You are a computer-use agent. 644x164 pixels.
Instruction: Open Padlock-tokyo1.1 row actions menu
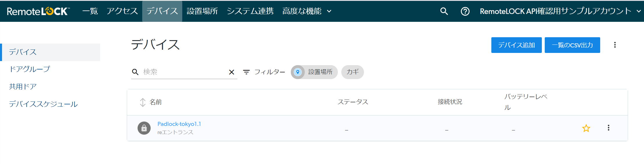click(x=608, y=128)
